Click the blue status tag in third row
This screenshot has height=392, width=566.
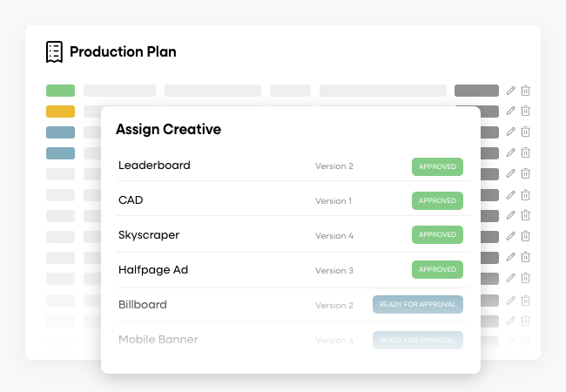[60, 132]
